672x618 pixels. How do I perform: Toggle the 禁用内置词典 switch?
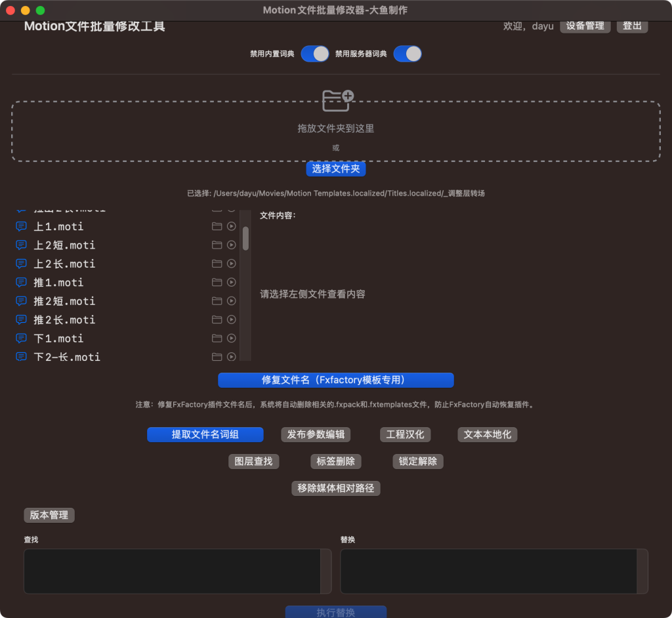tap(315, 54)
